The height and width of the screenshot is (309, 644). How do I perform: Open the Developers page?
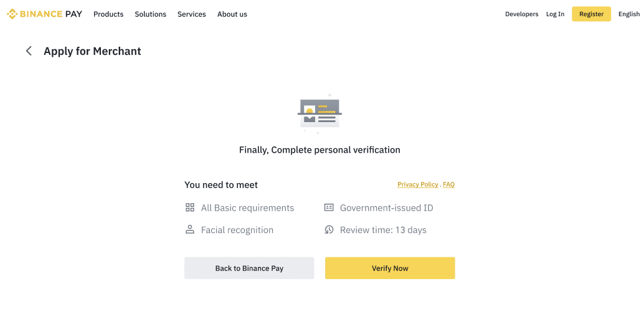pos(521,14)
